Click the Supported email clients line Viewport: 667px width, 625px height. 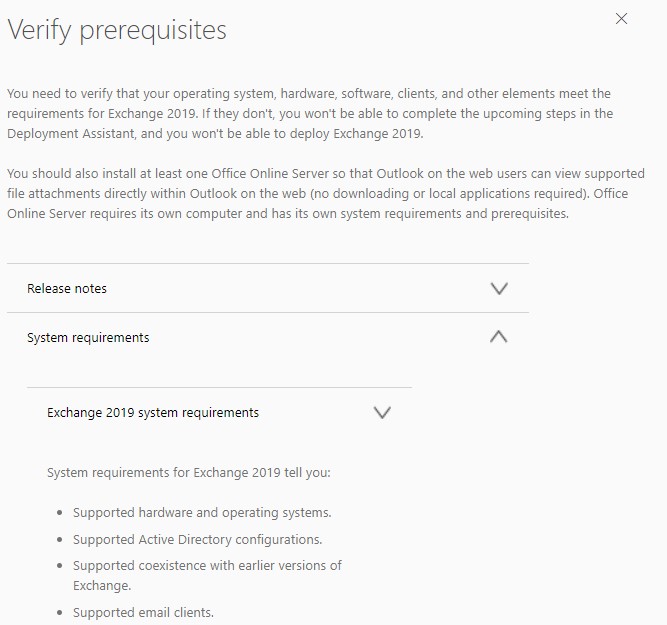(143, 612)
